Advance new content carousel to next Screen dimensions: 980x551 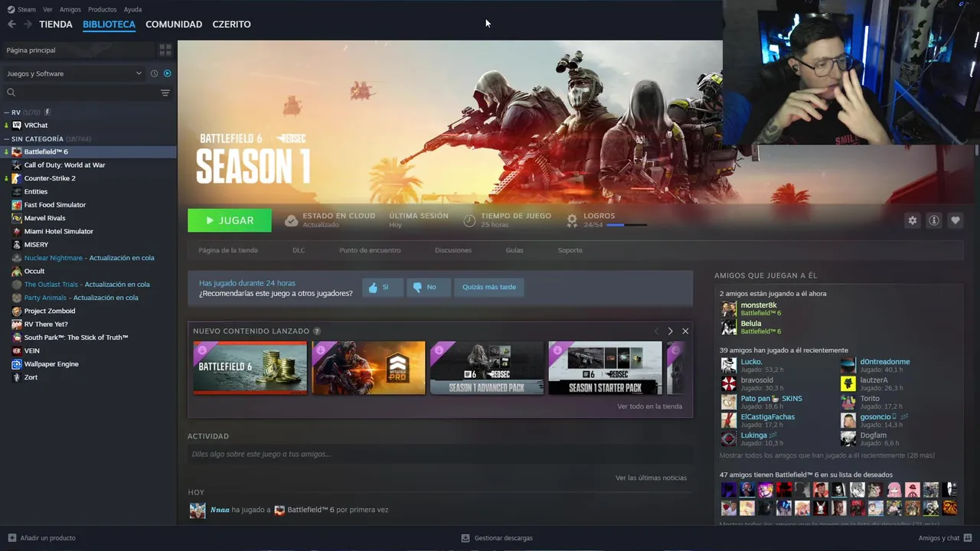[670, 331]
